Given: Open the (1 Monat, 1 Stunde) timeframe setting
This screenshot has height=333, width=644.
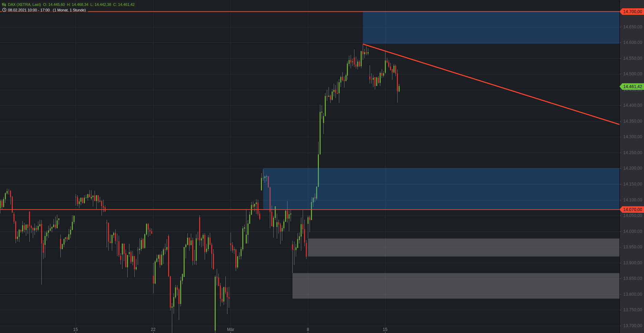Looking at the screenshot, I should [x=69, y=10].
